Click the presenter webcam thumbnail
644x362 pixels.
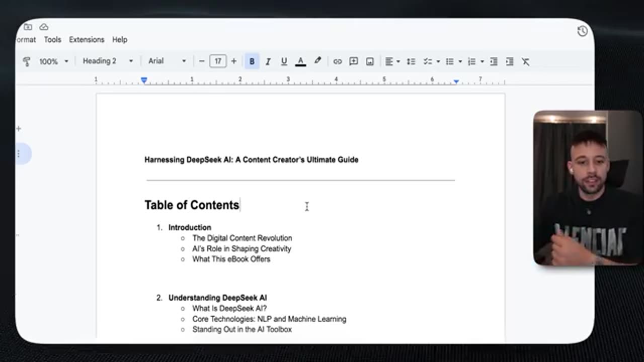click(x=587, y=188)
